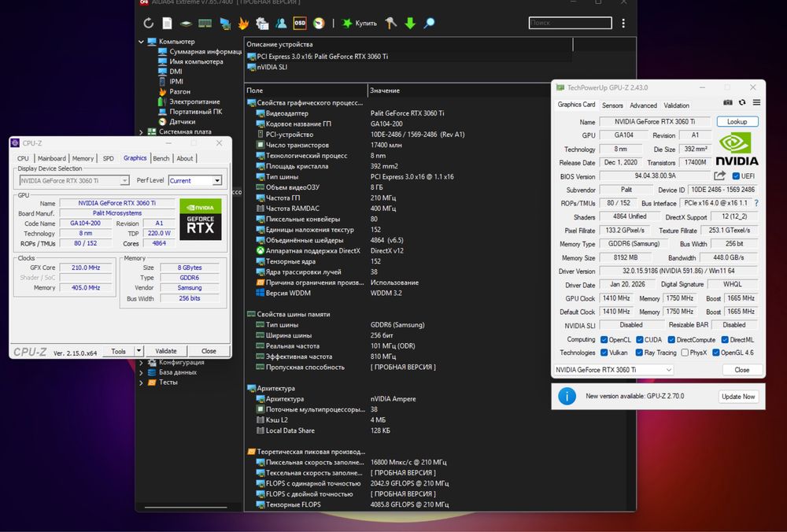
Task: Switch to the Mainboard tab in CPU-Z
Action: (x=52, y=158)
